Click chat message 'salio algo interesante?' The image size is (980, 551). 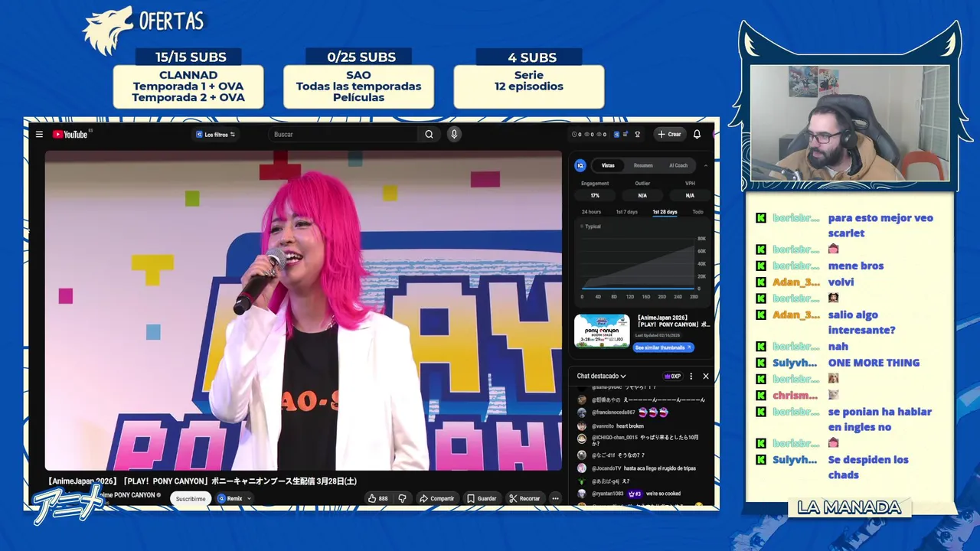(861, 322)
